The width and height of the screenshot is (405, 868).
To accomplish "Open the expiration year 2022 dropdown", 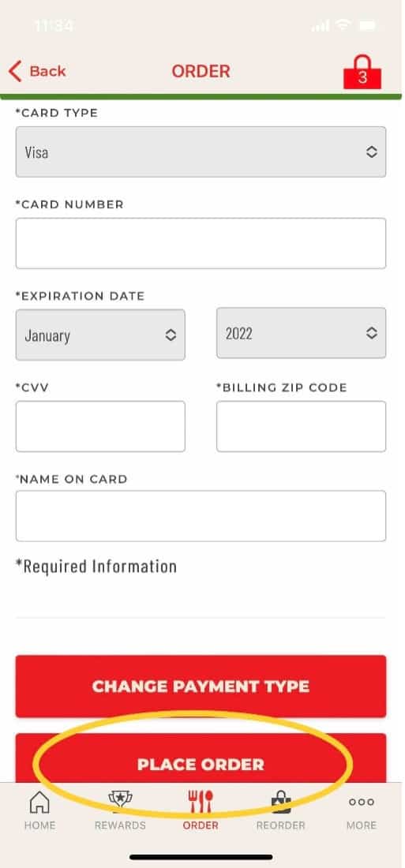I will (x=301, y=333).
